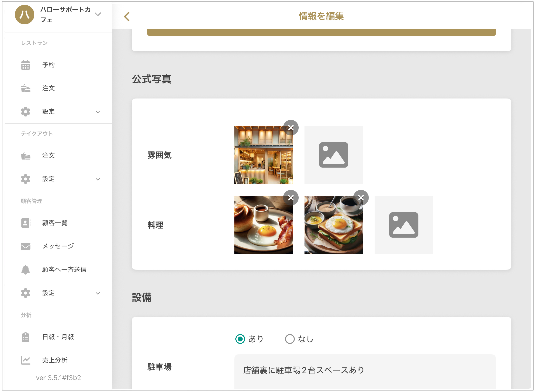Click the bell icon for 顧客へ一斉送信
Viewport: 535px width, 392px height.
click(26, 269)
